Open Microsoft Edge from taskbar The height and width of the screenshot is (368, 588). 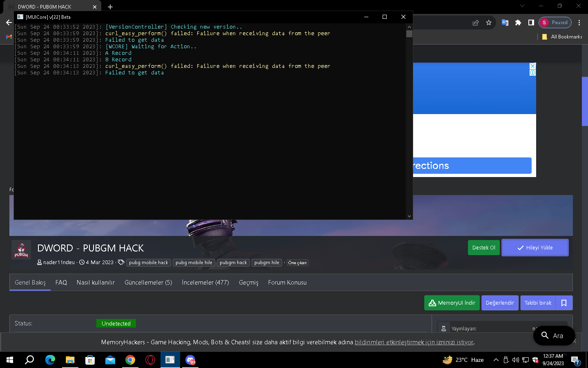pyautogui.click(x=50, y=360)
